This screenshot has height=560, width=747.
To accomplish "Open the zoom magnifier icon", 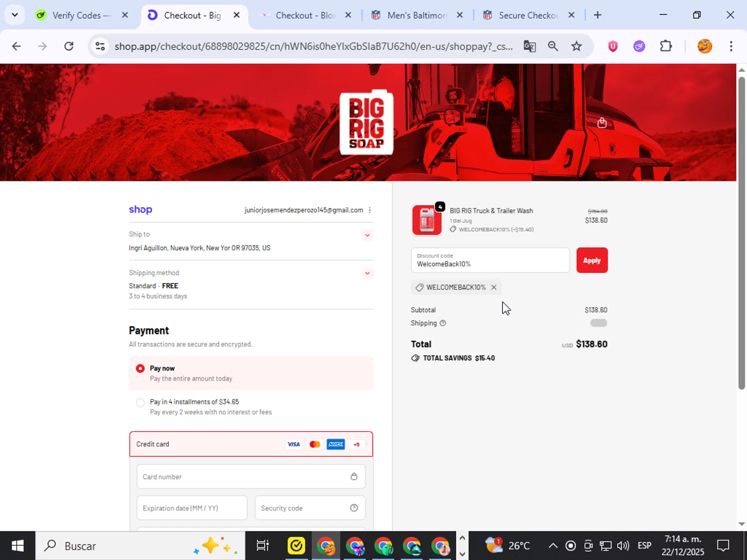I will pyautogui.click(x=553, y=46).
